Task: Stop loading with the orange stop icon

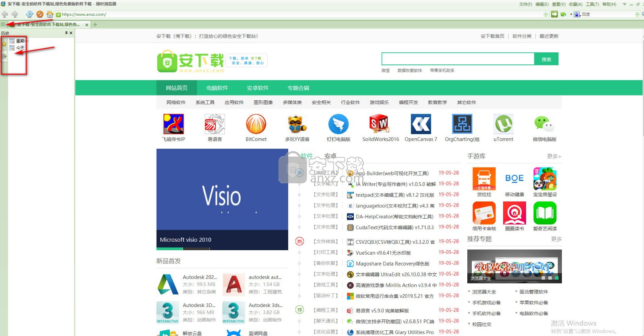Action: point(40,14)
